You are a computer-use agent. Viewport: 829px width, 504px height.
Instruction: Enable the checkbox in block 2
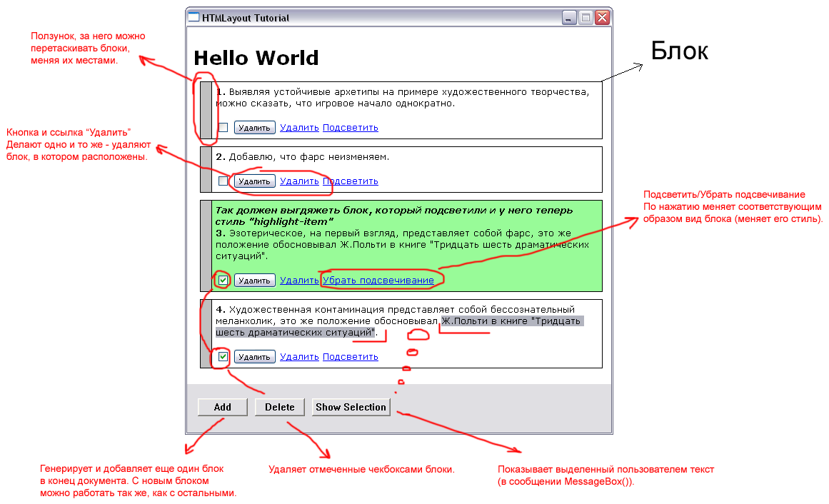click(x=223, y=181)
